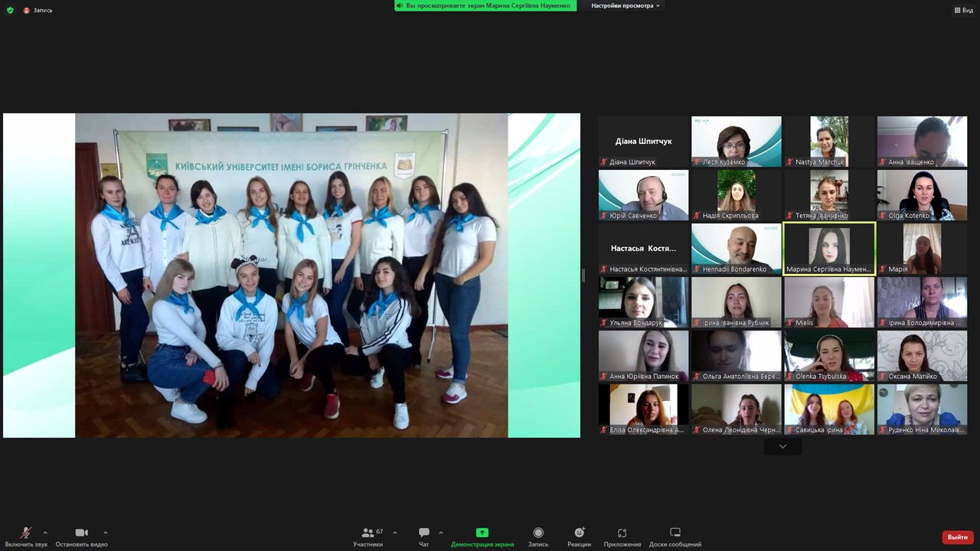
Task: Open the Chat (Чат) panel
Action: 423,533
